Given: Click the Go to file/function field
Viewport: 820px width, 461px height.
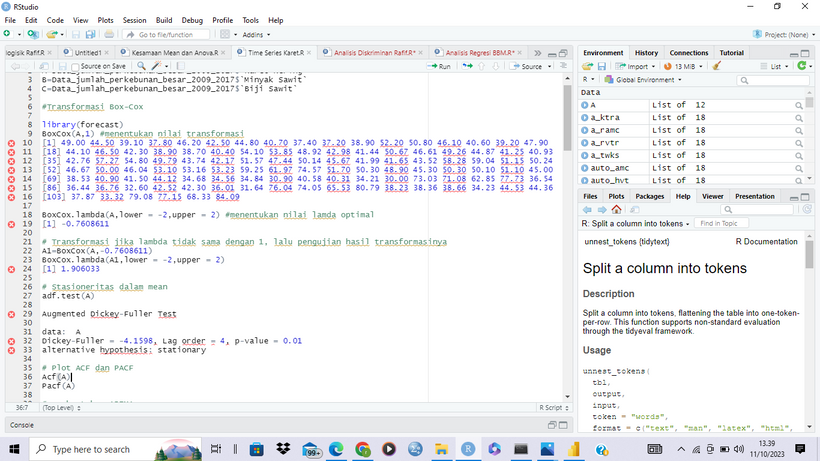Looking at the screenshot, I should [165, 34].
